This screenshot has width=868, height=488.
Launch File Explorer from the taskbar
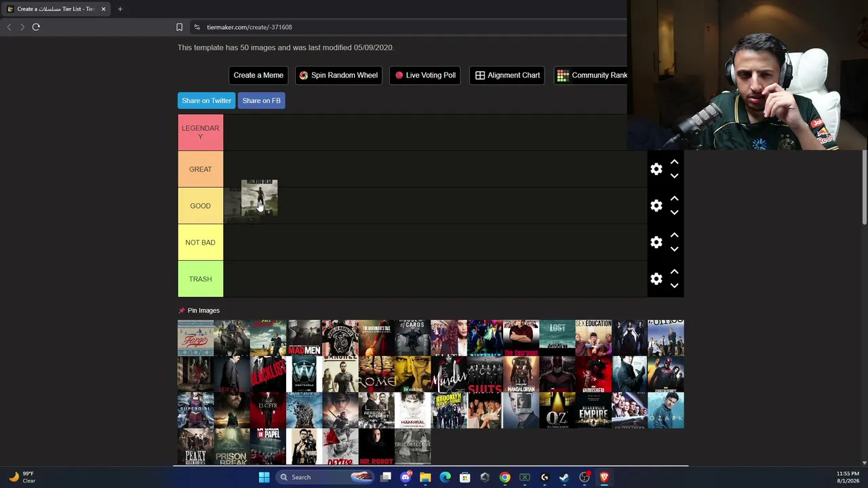(425, 477)
